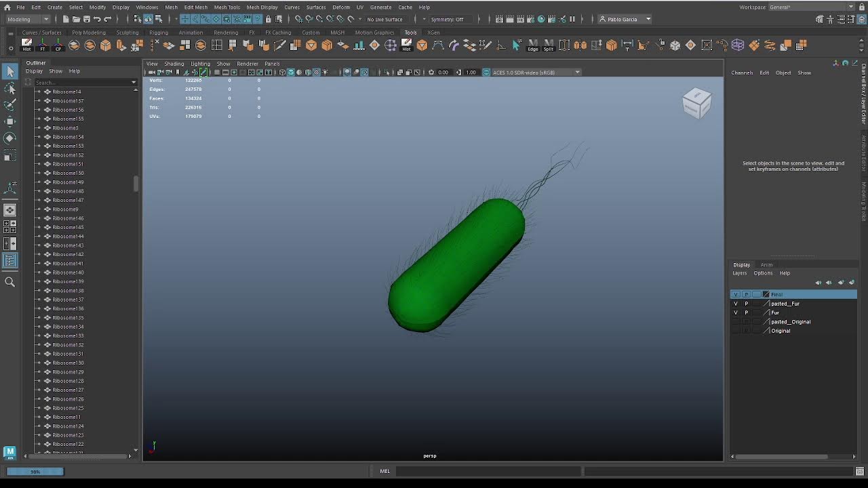Click the CP center pivot shelf button
868x488 pixels.
coord(58,45)
